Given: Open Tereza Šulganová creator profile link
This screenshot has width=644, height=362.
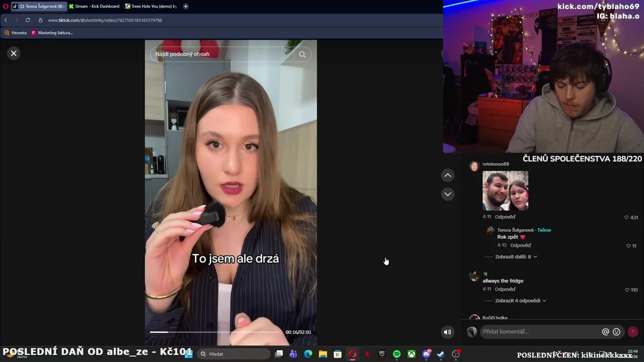Looking at the screenshot, I should coord(515,230).
